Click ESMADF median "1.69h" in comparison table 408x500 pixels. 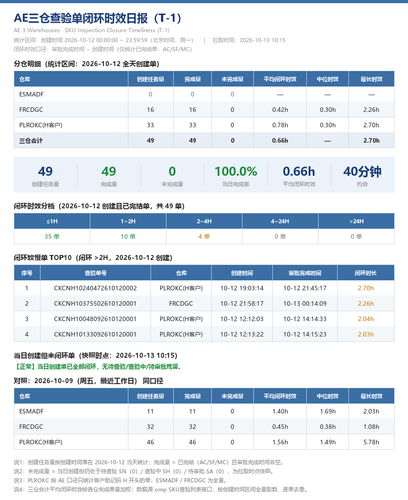(x=328, y=411)
